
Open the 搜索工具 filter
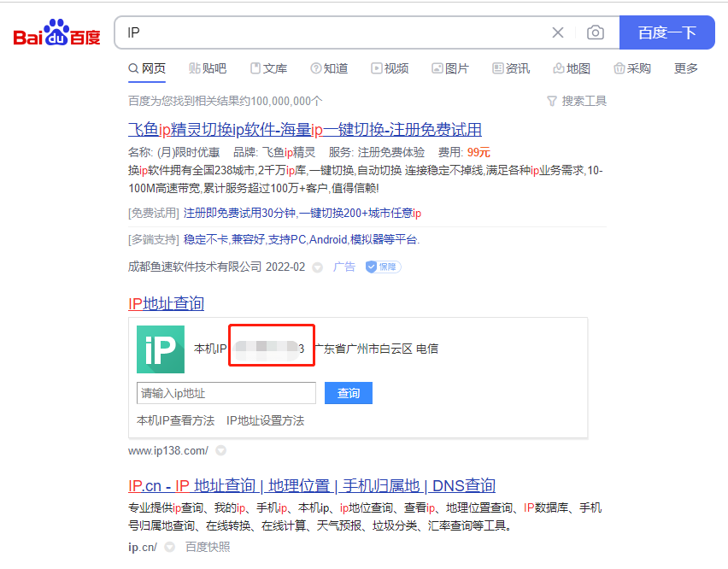(577, 101)
